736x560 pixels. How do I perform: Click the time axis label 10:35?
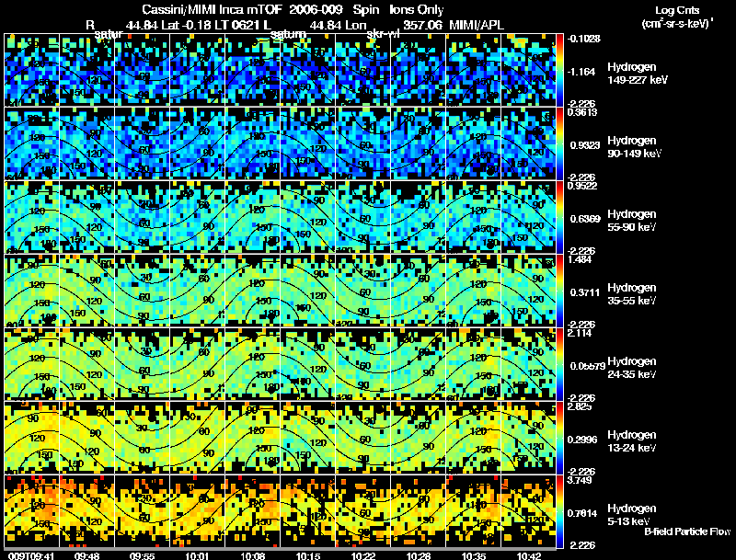[474, 555]
